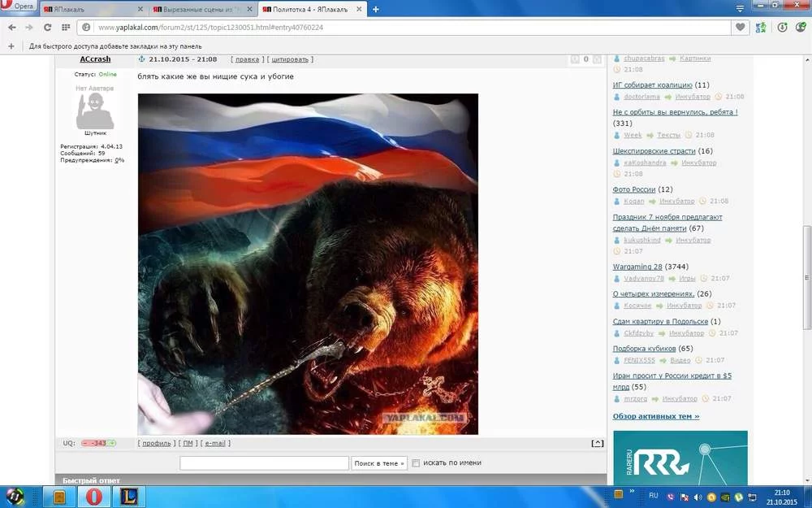812x508 pixels.
Task: Open topic Фото России
Action: point(634,189)
